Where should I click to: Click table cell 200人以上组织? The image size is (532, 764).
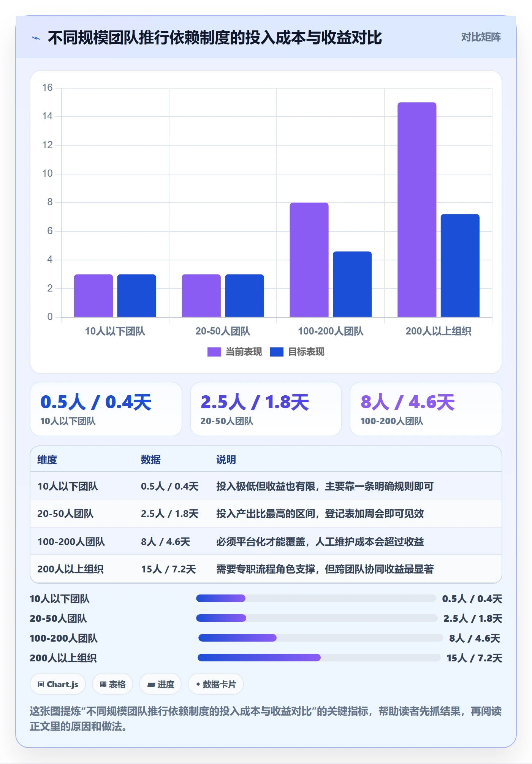point(70,569)
